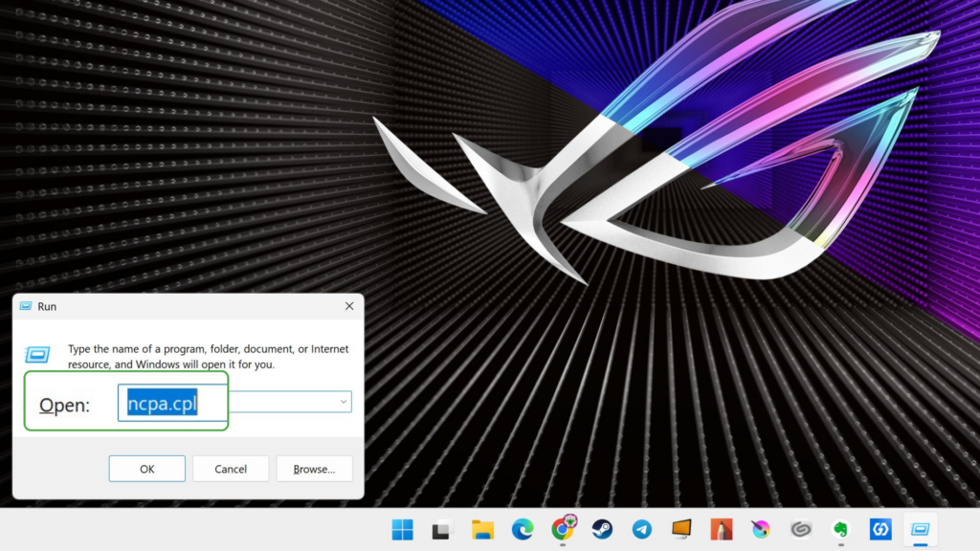Close the Run dialog window
This screenshot has height=551, width=980.
(x=349, y=306)
